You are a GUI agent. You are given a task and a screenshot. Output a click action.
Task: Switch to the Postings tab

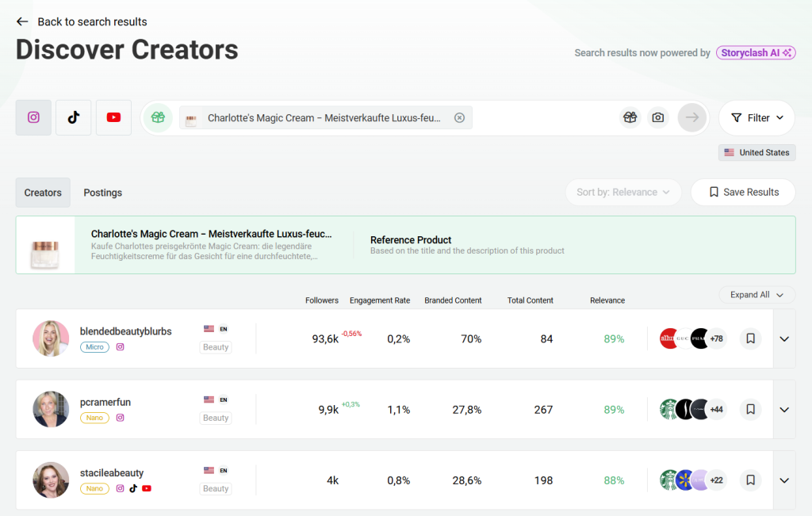tap(102, 192)
